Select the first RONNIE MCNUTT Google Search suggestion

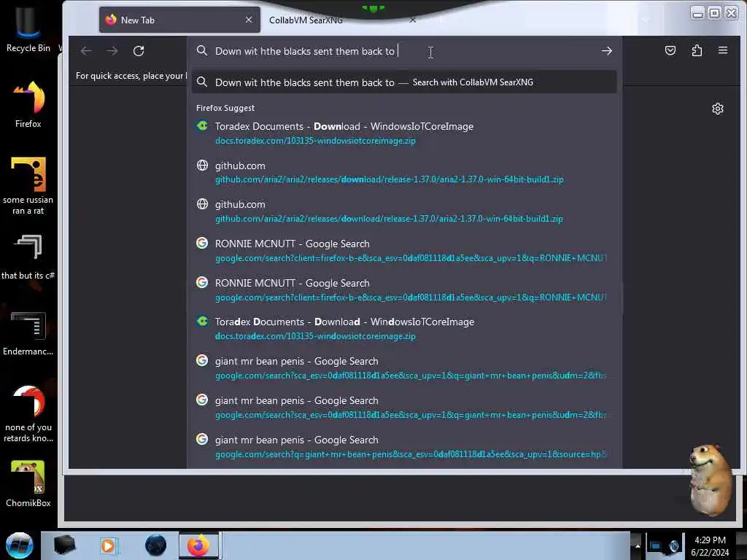tap(404, 251)
